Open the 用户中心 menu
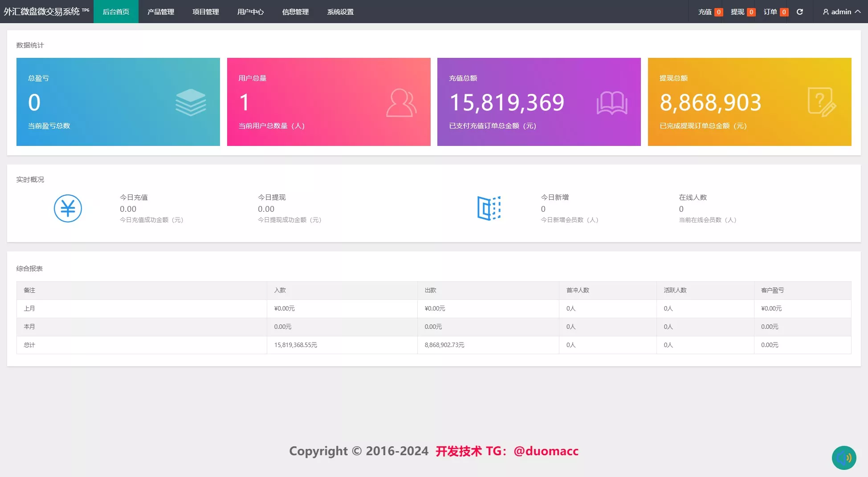 click(250, 12)
